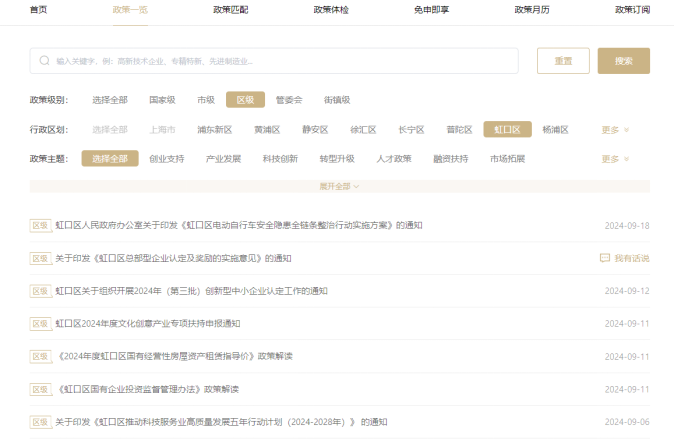Click date 2024-09-12
Viewport: 674px width, 440px height.
click(x=627, y=291)
